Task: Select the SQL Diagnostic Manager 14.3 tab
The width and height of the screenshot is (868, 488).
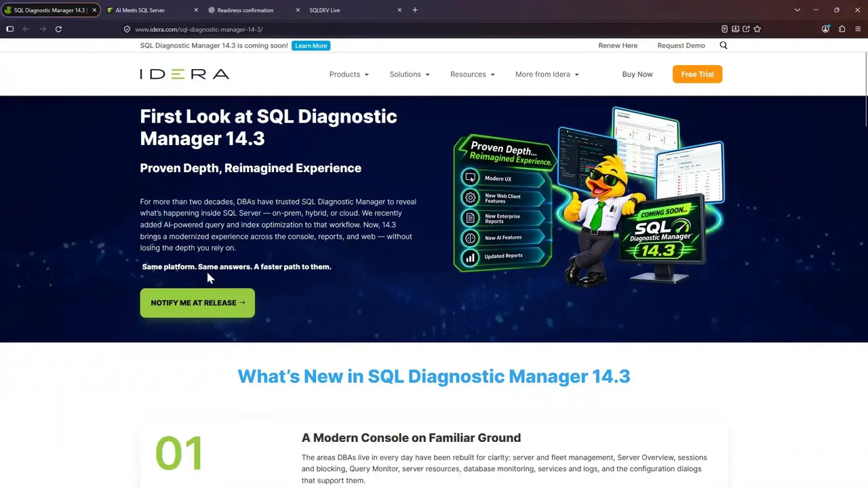Action: 51,10
